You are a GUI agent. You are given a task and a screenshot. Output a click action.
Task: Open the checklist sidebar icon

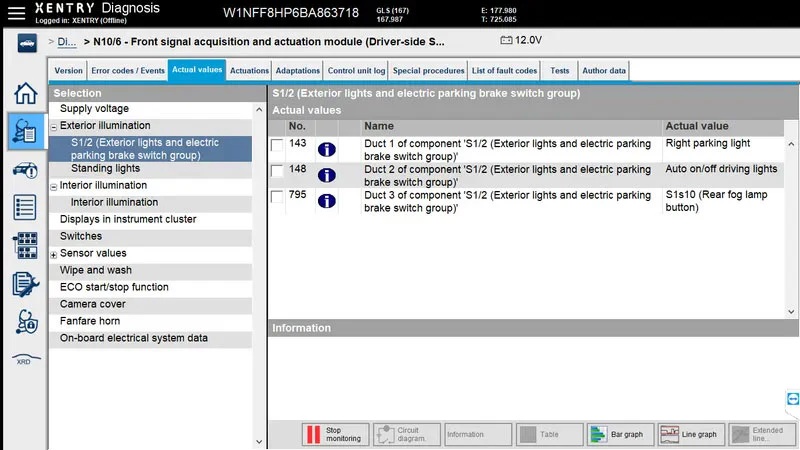[x=25, y=208]
